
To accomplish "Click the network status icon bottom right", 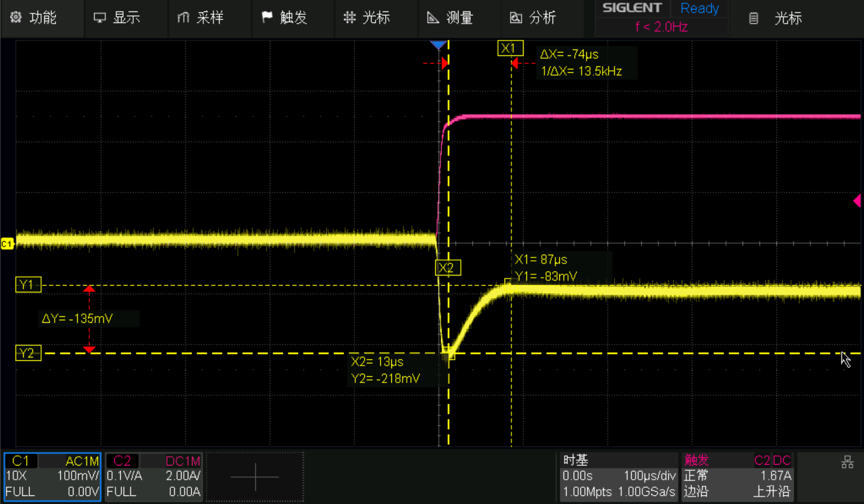I will [x=846, y=463].
